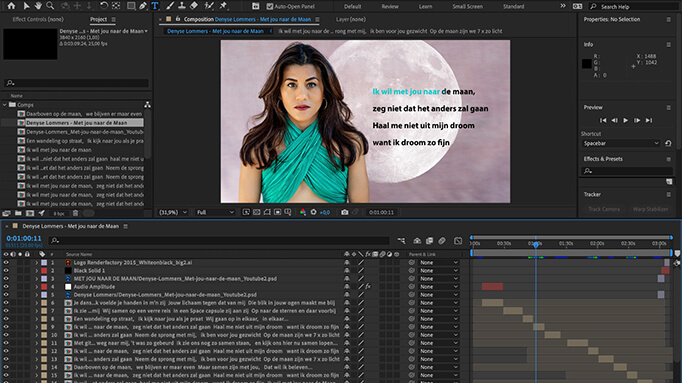Open parent dropdown for layer 9
The image size is (682, 383).
(439, 327)
